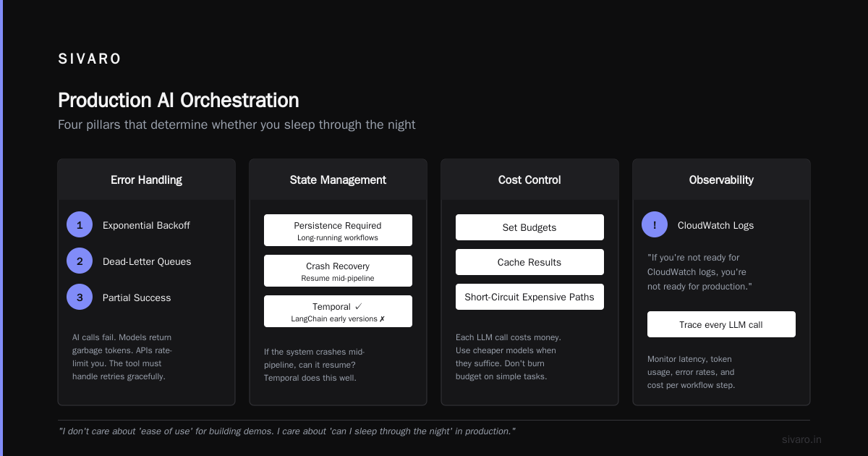The width and height of the screenshot is (868, 456).
Task: Click the Production AI Orchestration title
Action: (x=178, y=100)
